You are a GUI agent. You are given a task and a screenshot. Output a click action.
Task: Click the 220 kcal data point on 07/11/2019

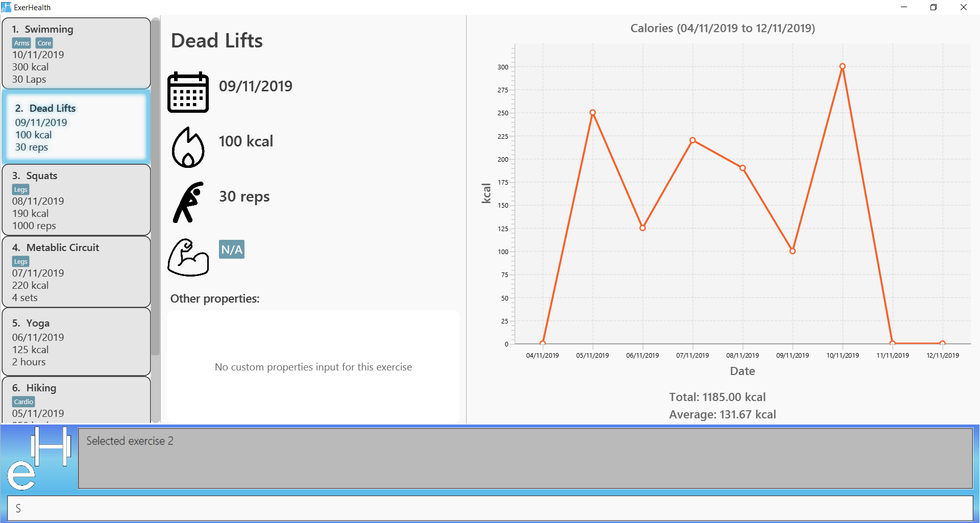click(693, 140)
